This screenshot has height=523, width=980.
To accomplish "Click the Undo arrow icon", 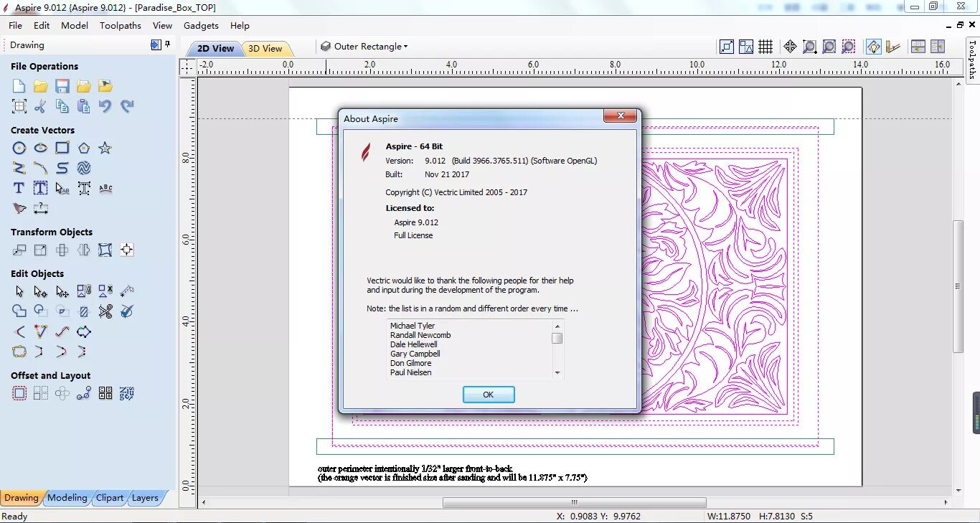I will tap(105, 106).
